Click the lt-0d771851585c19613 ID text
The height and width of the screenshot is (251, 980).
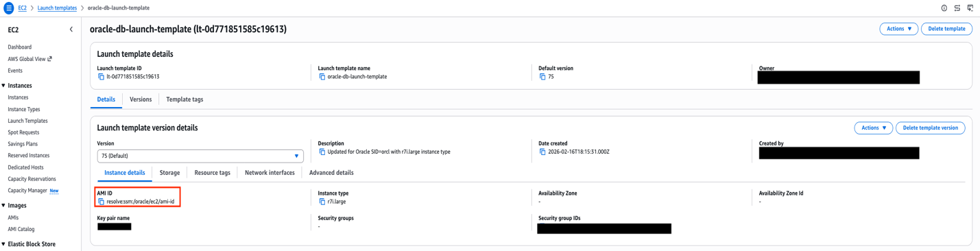[x=133, y=77]
